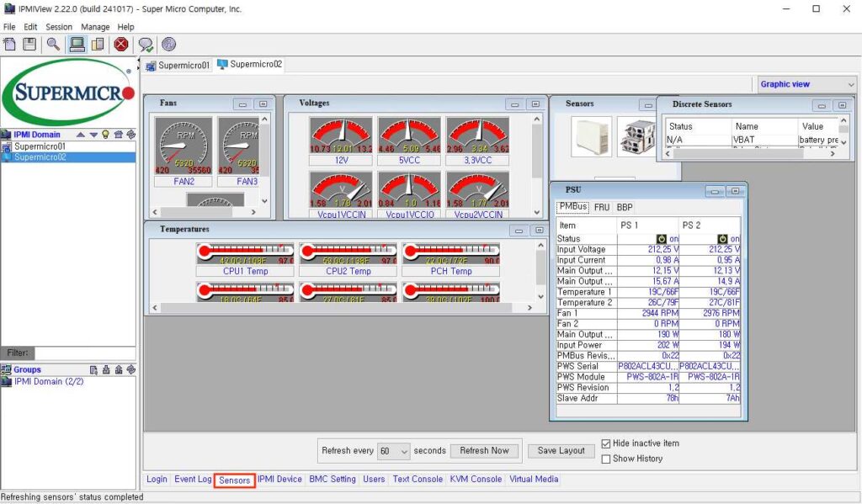Screen dimensions: 862x504
Task: Click the two-documents toolbar icon
Action: coord(98,44)
